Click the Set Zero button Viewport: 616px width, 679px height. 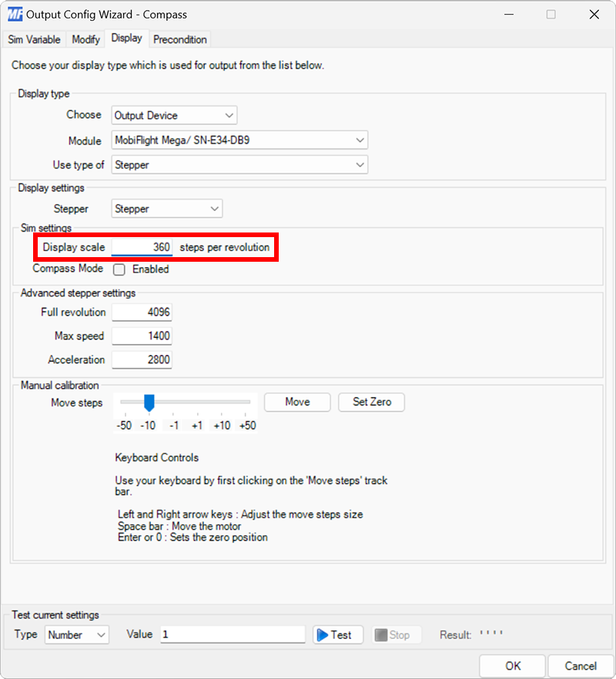[371, 402]
